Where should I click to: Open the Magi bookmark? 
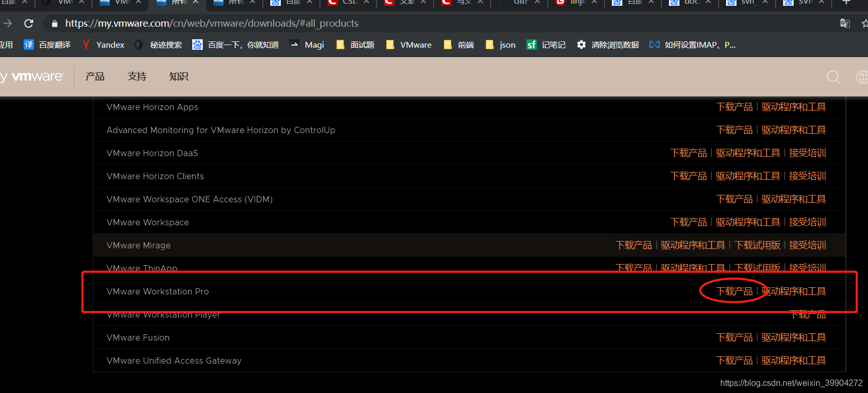pyautogui.click(x=307, y=45)
